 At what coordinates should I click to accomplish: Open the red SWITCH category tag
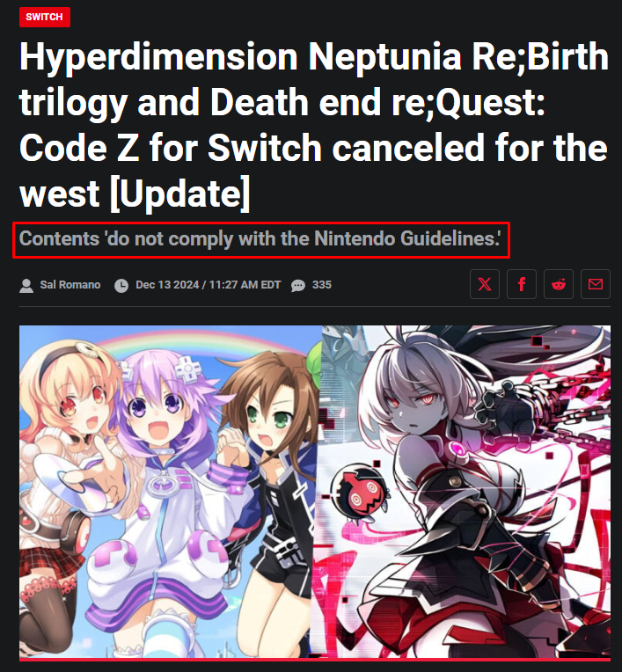[x=45, y=17]
